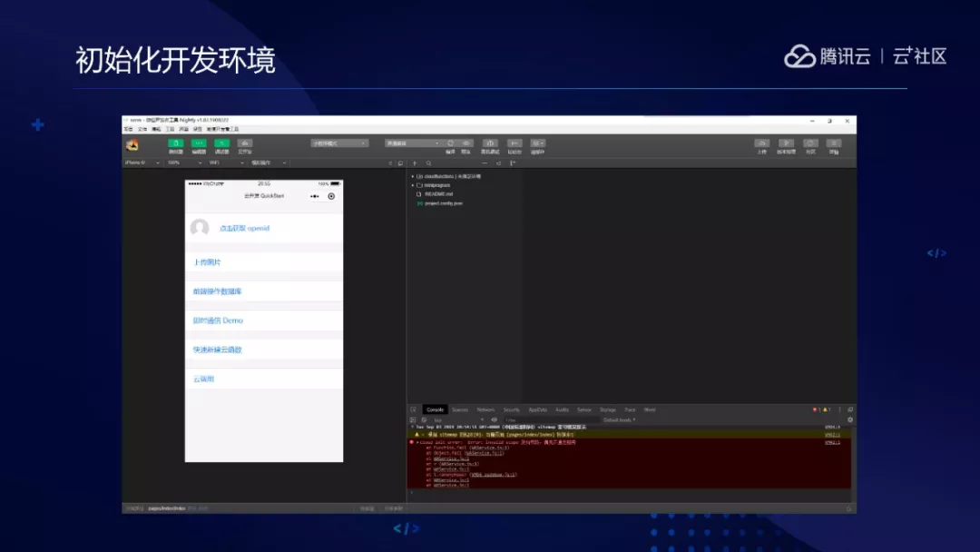Image resolution: width=980 pixels, height=552 pixels.
Task: Click the 上传图片 upload image link
Action: (x=207, y=262)
